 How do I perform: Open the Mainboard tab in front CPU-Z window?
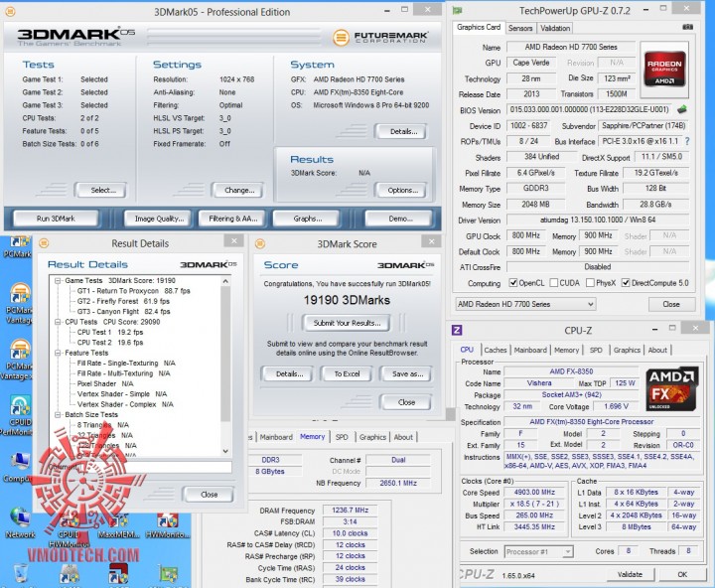[530, 350]
